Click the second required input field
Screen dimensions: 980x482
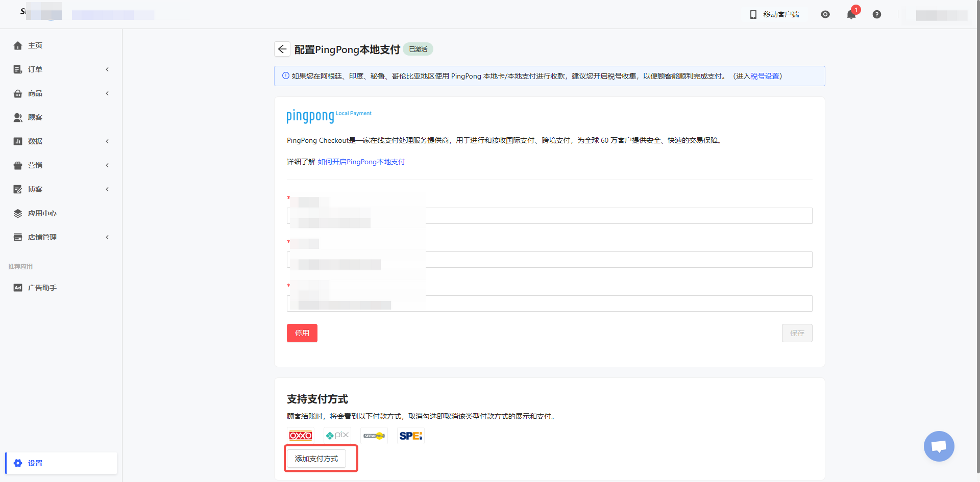(x=550, y=260)
